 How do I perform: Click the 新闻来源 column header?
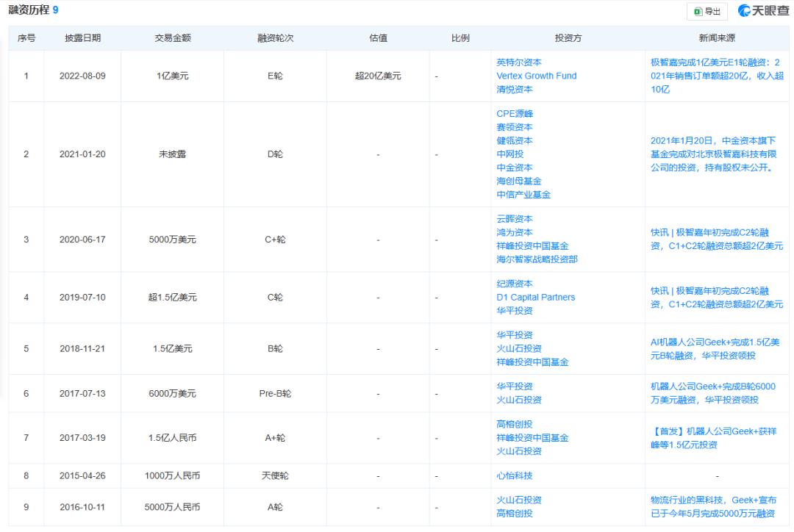(x=717, y=38)
